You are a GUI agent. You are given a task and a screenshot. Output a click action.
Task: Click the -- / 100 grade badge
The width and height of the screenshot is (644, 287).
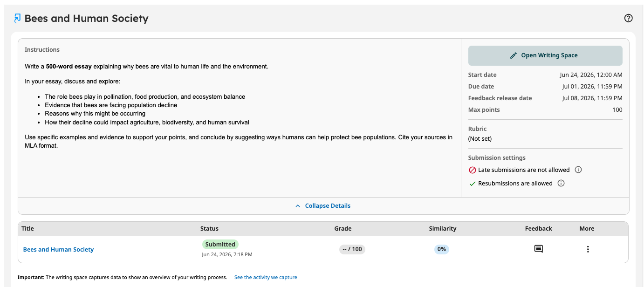(x=352, y=249)
